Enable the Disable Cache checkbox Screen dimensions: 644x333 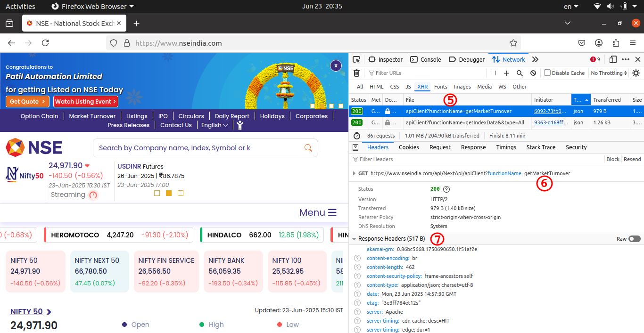point(547,73)
